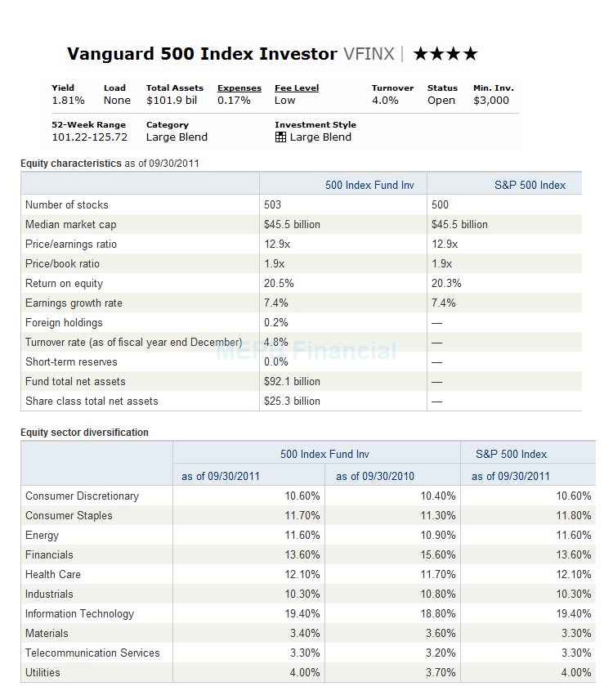Click the VFINX ticker symbol

point(369,54)
